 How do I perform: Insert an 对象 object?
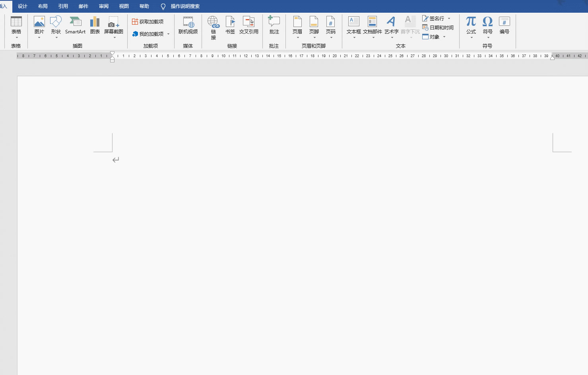click(431, 37)
